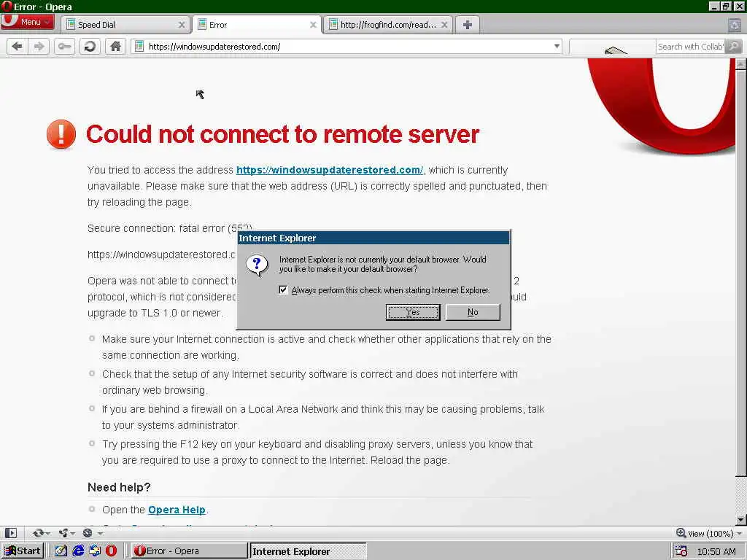Click the search magnifier button
This screenshot has height=560, width=747.
tap(734, 46)
